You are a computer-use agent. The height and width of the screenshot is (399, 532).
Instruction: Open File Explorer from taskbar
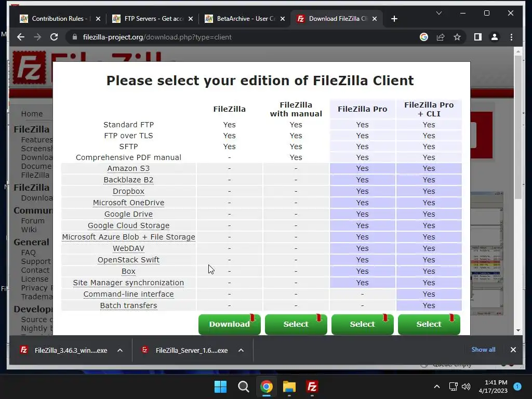(289, 387)
